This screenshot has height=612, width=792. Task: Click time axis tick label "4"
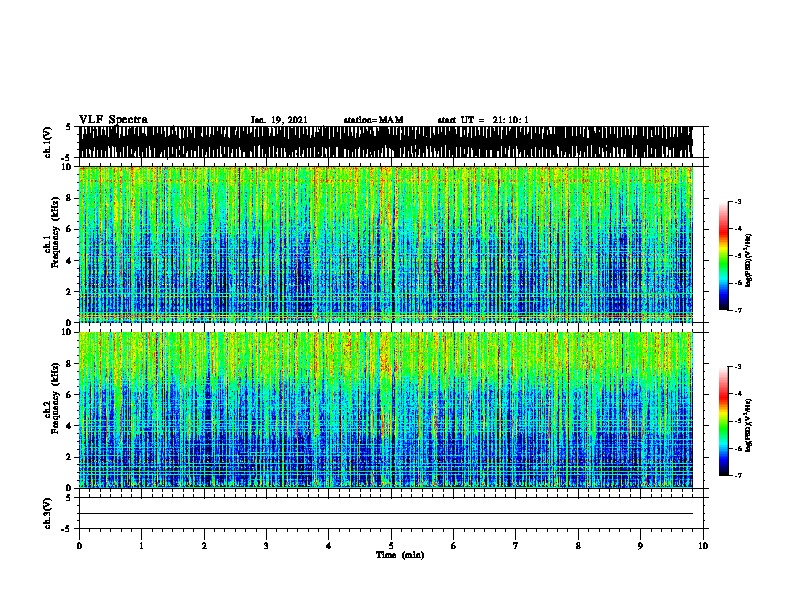[x=329, y=546]
